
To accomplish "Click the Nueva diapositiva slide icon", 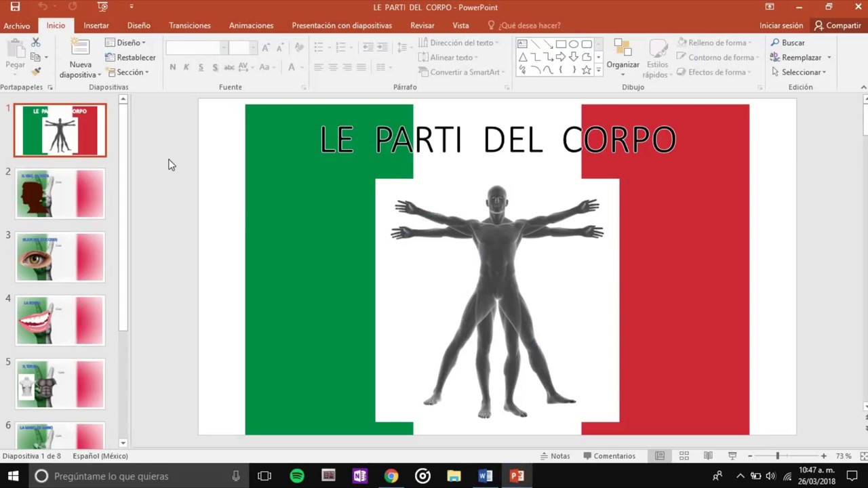I will click(80, 47).
